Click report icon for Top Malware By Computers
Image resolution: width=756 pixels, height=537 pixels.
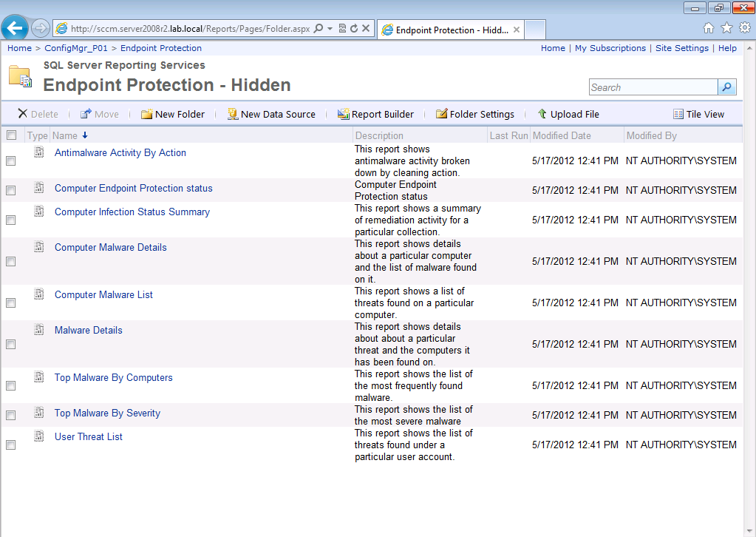click(x=39, y=377)
